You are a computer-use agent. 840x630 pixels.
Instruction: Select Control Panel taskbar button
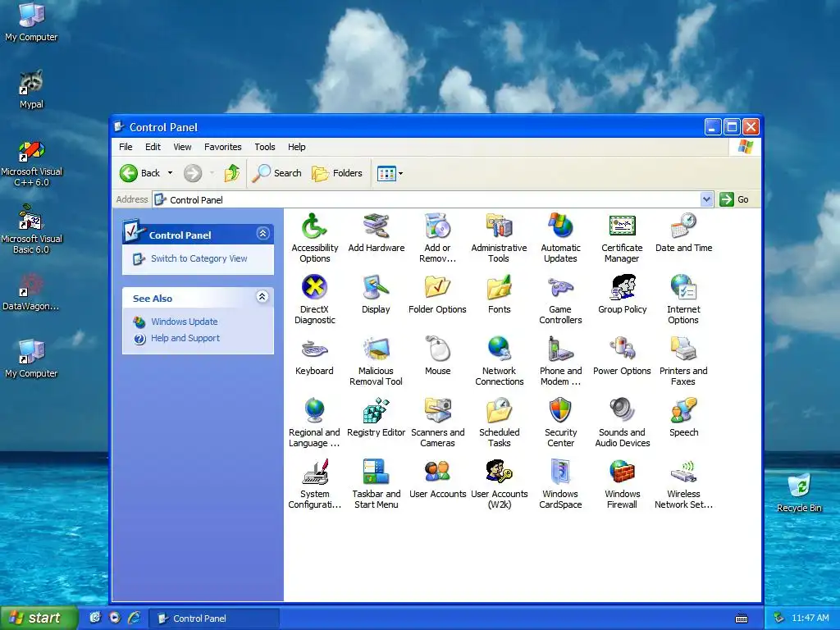[x=214, y=619]
